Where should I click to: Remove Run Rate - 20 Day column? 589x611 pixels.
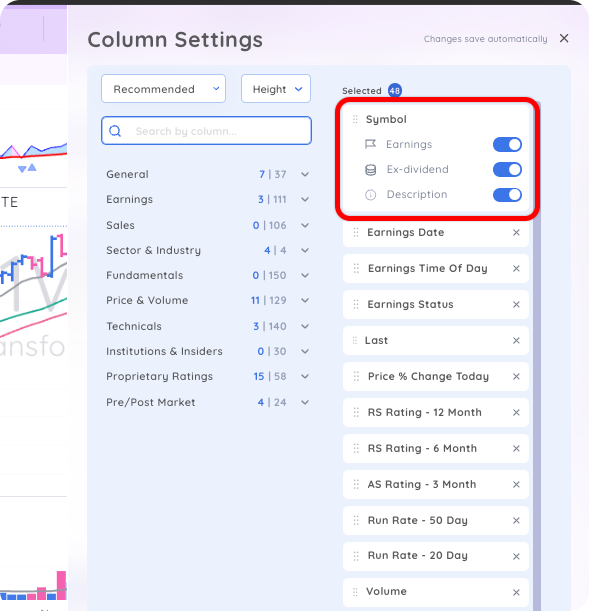(x=516, y=556)
